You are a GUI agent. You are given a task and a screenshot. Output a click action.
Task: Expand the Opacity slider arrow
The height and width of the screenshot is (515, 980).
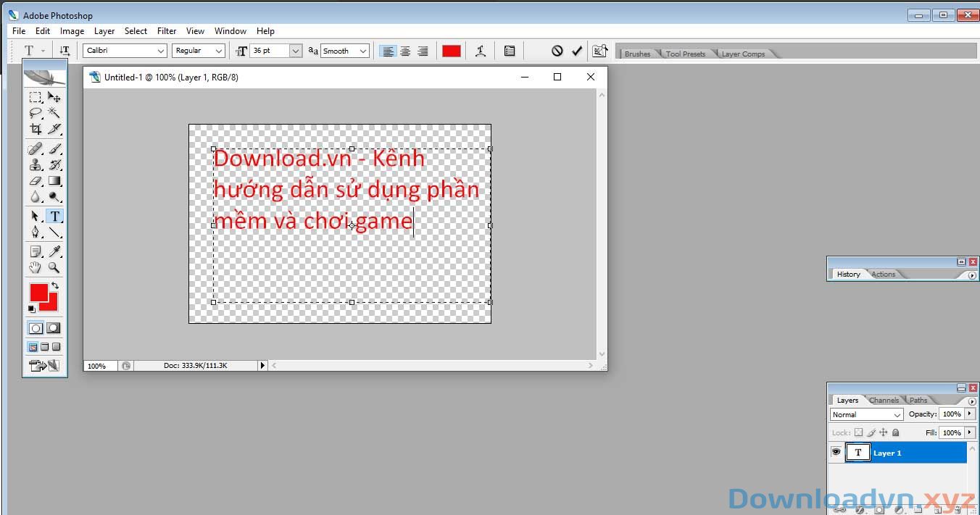point(970,414)
